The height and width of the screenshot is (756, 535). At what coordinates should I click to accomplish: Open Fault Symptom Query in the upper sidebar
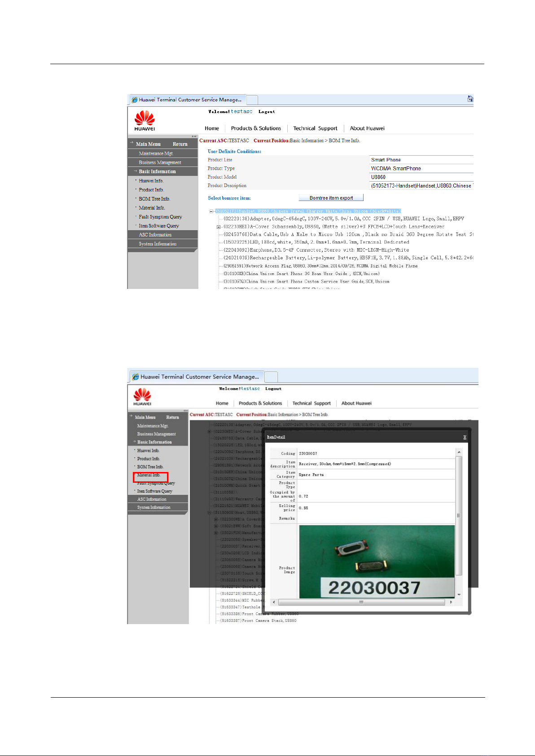point(160,217)
